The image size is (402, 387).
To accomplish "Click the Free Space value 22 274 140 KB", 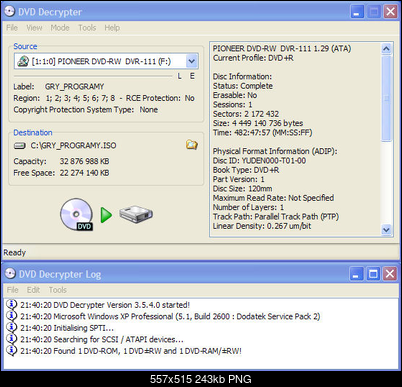I will [x=84, y=173].
